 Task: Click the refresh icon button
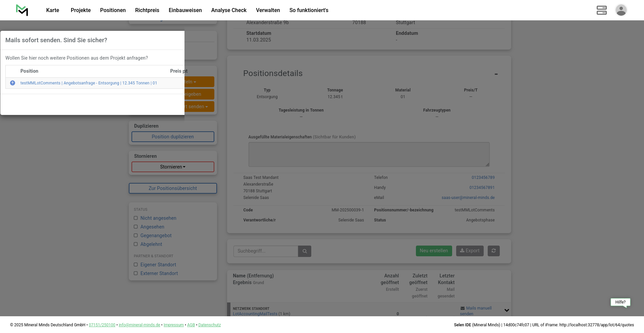[x=493, y=251]
